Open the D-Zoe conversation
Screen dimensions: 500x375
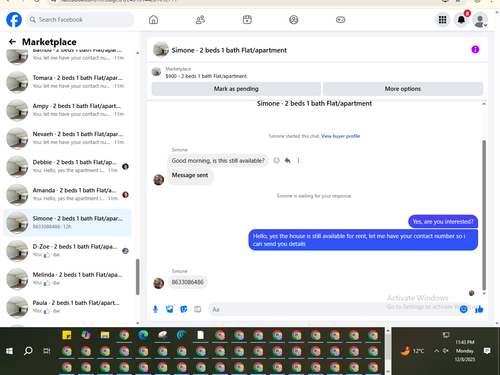pos(67,251)
